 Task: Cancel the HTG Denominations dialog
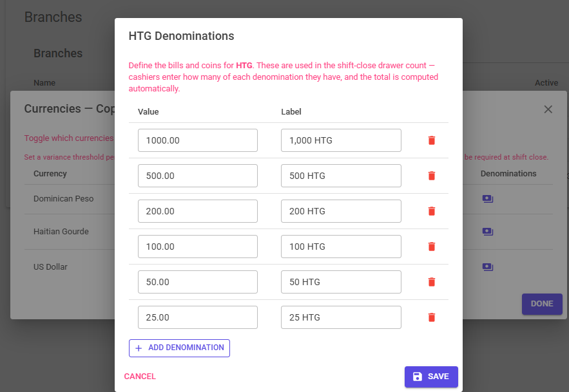pyautogui.click(x=140, y=377)
